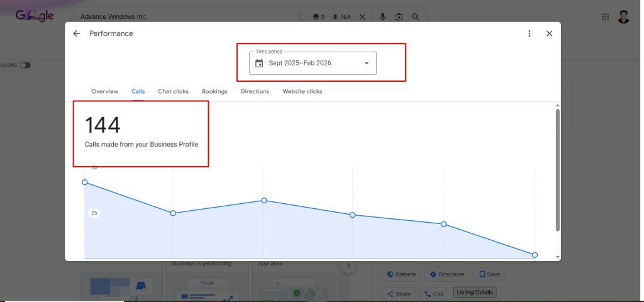Click the first data point on calls chart
644x302 pixels.
pos(85,182)
